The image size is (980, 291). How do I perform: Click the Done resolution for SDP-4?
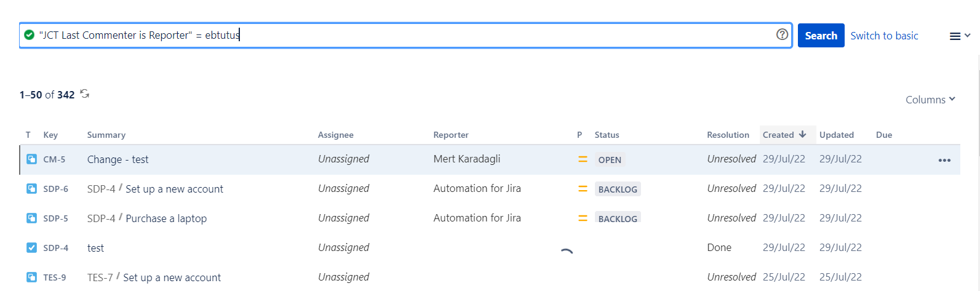pos(719,247)
